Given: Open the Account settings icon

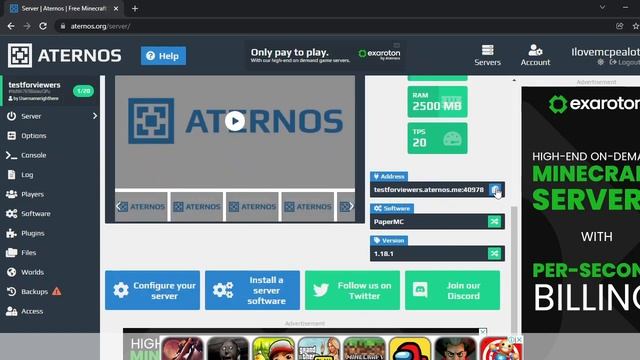Looking at the screenshot, I should [535, 55].
